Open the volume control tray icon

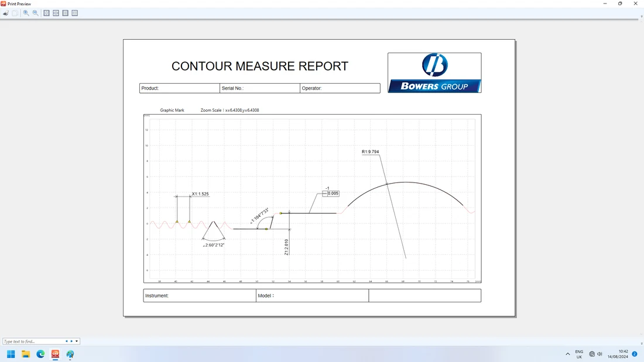click(600, 354)
